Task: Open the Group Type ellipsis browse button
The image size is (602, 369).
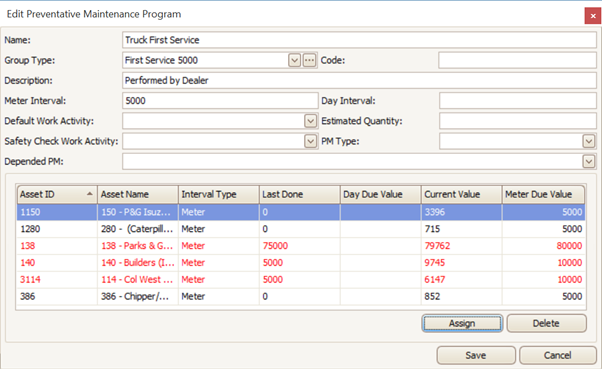Action: (309, 60)
